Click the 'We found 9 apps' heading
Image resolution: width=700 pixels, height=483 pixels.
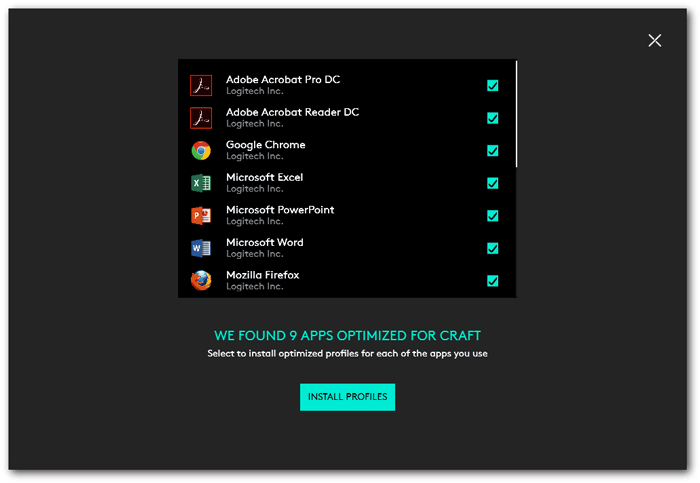(347, 335)
